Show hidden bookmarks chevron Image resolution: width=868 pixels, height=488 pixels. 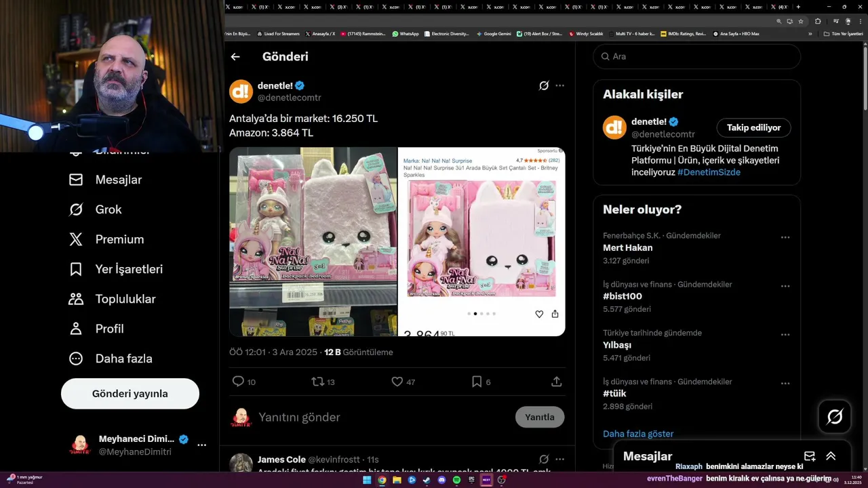(810, 33)
